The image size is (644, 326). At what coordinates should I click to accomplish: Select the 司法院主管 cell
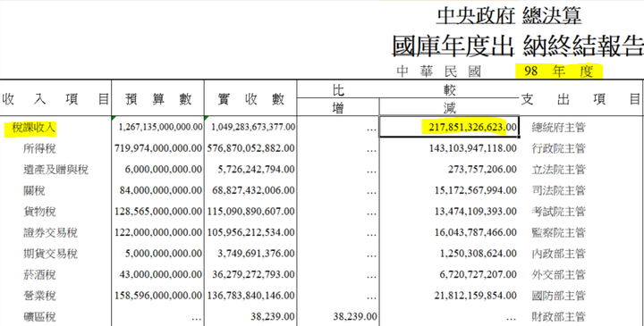(558, 190)
